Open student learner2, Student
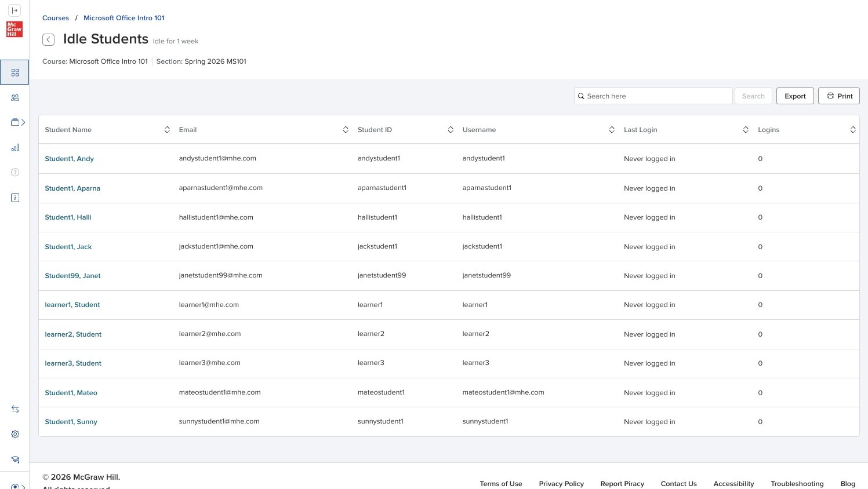Viewport: 868px width, 489px height. tap(73, 334)
